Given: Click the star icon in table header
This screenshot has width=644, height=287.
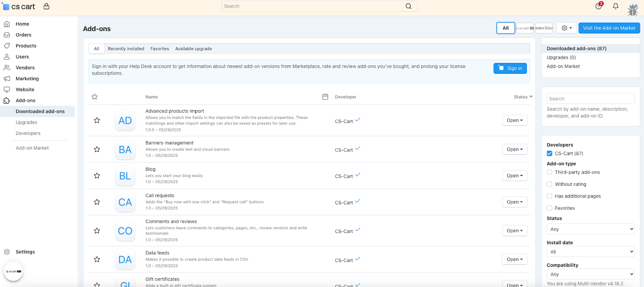Looking at the screenshot, I should coord(95,97).
